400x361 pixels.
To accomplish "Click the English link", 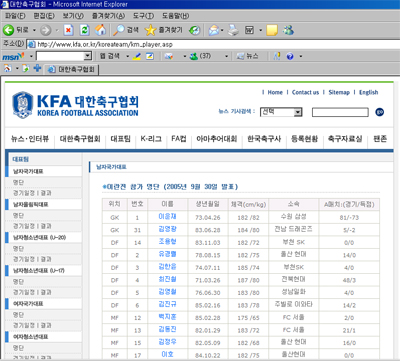I will pyautogui.click(x=368, y=92).
